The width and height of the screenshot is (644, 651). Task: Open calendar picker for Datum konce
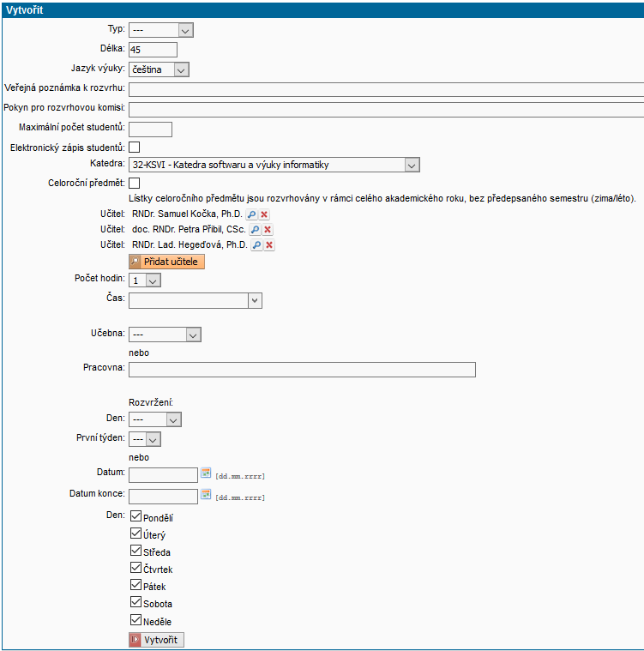[206, 494]
